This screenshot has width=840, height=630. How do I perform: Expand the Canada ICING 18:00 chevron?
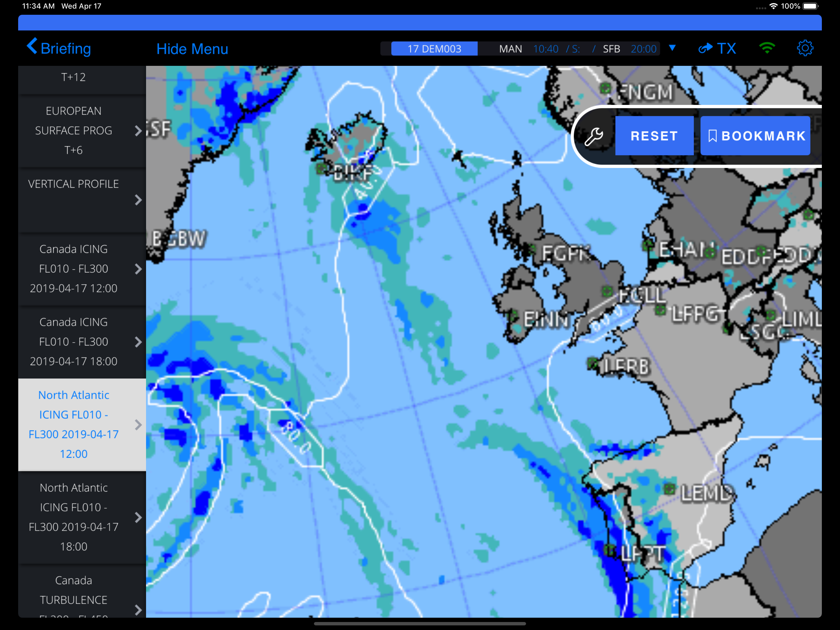pyautogui.click(x=138, y=342)
